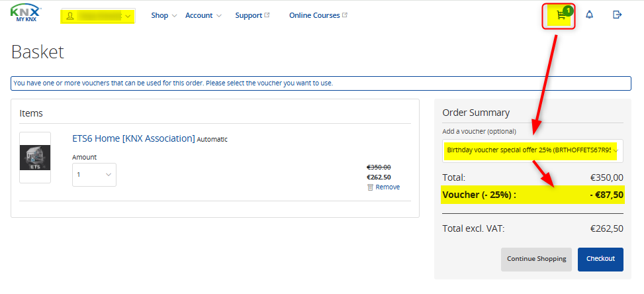Click the Basket page heading
Screen dimensions: 644x294
pyautogui.click(x=37, y=52)
